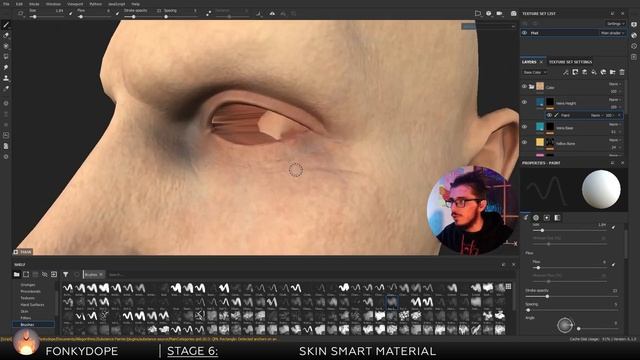Open the Main shader dropdown
Image resolution: width=640 pixels, height=360 pixels.
612,33
